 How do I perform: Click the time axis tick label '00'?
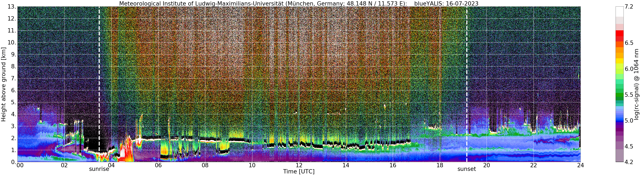pyautogui.click(x=20, y=165)
